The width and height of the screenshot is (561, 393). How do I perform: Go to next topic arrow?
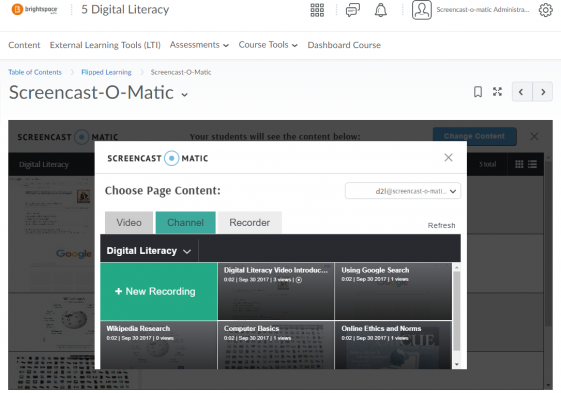click(543, 92)
